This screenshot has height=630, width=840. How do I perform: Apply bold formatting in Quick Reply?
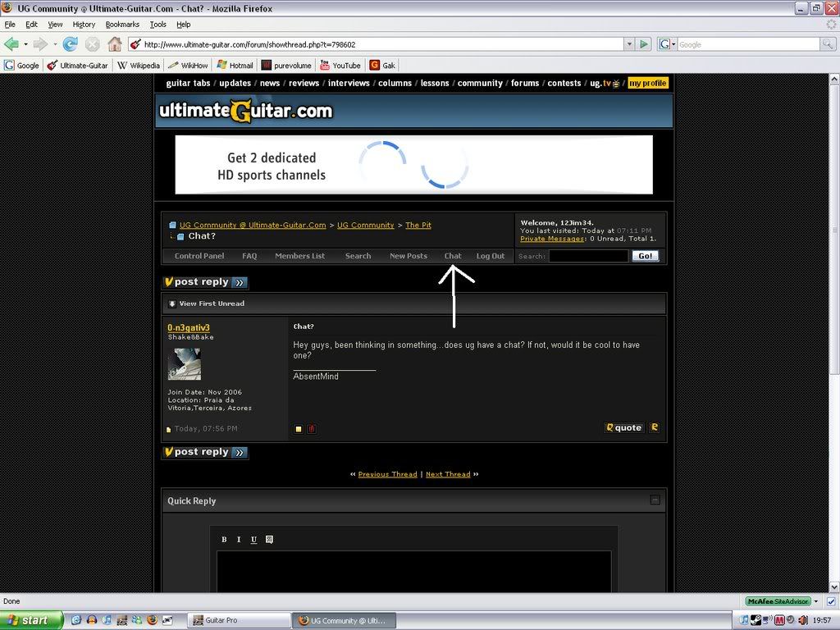(224, 540)
